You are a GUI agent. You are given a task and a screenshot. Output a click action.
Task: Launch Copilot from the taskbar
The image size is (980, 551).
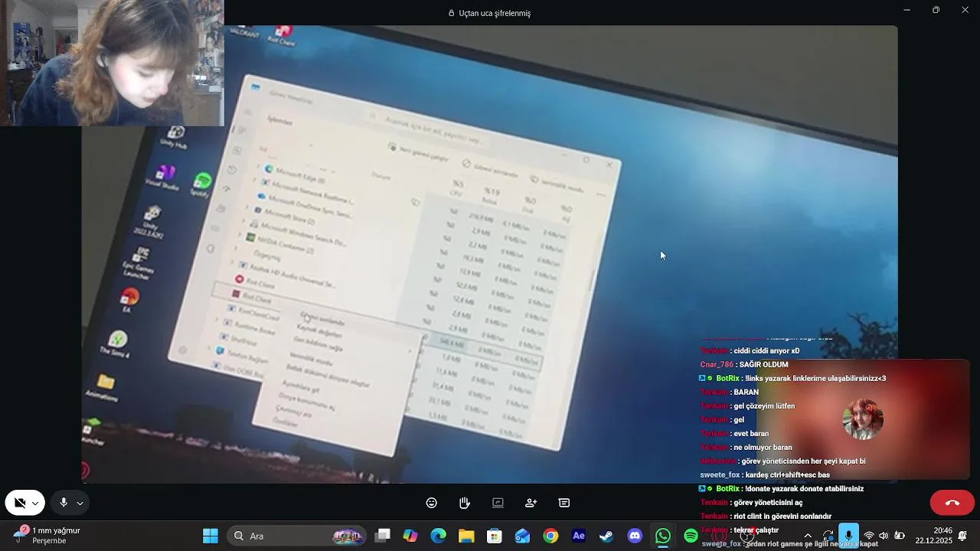tap(410, 536)
